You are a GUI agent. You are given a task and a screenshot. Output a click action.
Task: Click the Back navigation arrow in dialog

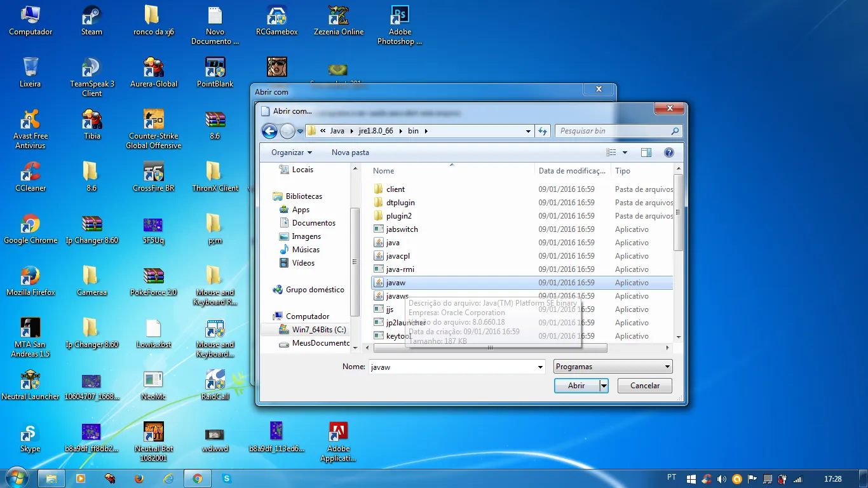click(x=269, y=131)
